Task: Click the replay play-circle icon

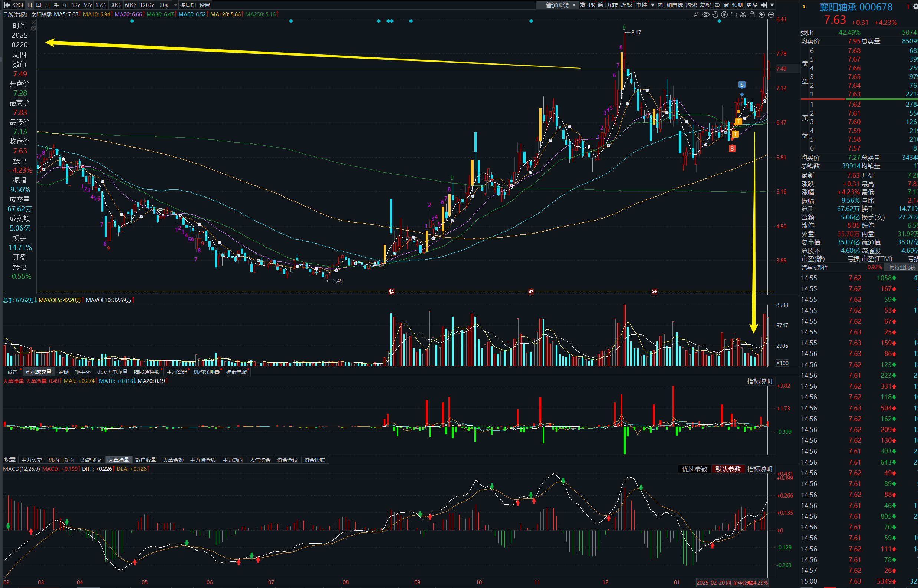Action: click(x=724, y=14)
